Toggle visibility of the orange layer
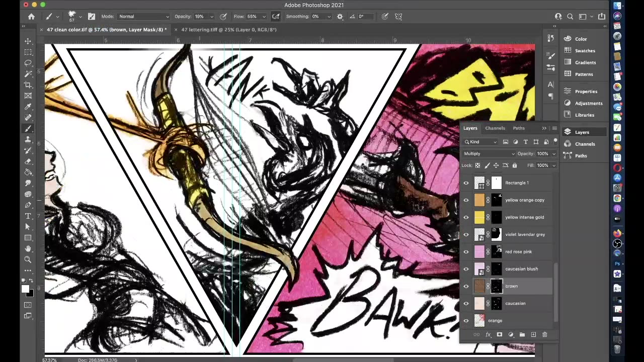 pyautogui.click(x=466, y=321)
